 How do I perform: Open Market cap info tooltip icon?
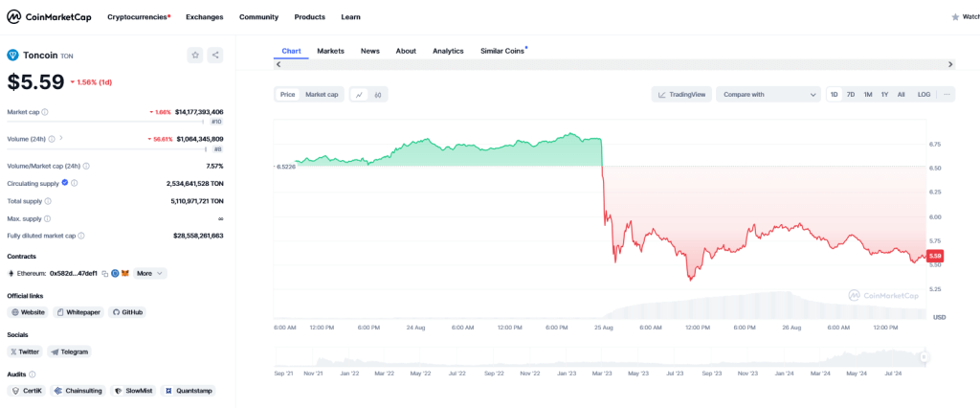45,112
